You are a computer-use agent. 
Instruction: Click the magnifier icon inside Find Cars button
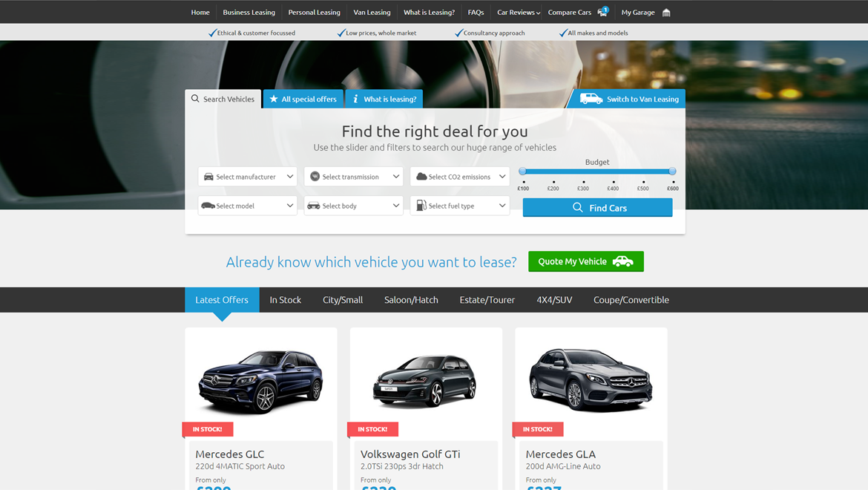(578, 208)
